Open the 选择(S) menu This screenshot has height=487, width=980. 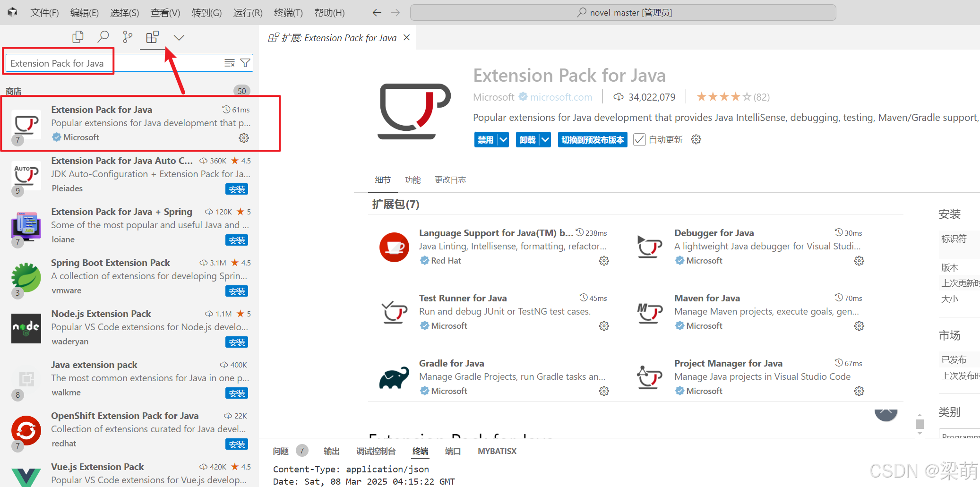(125, 13)
